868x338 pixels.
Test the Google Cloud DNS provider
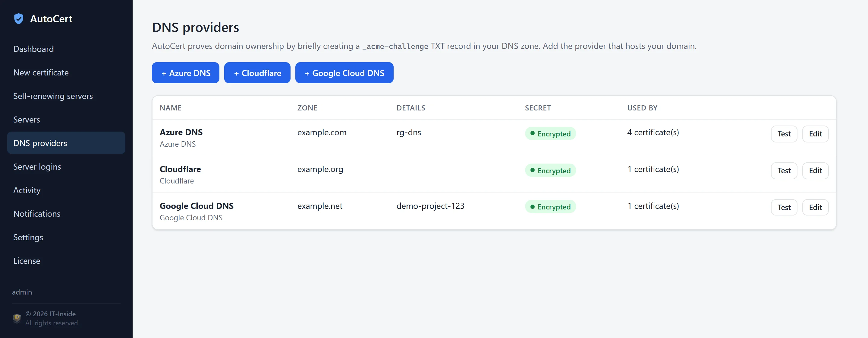pos(784,207)
